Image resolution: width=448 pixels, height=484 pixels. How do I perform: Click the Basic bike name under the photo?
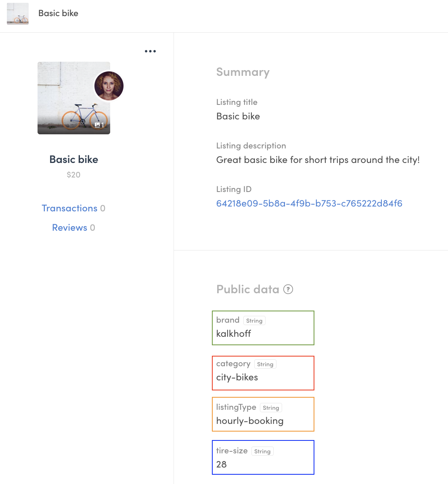(x=74, y=159)
